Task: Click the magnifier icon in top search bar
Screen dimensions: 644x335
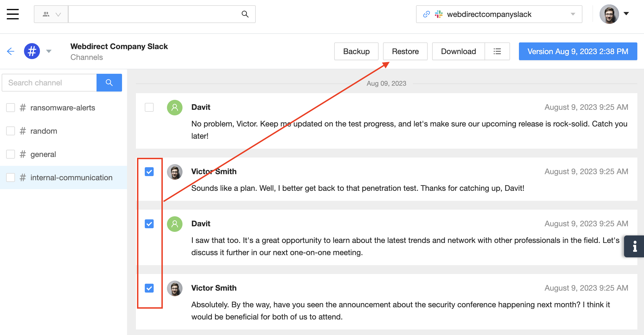Action: pyautogui.click(x=245, y=14)
